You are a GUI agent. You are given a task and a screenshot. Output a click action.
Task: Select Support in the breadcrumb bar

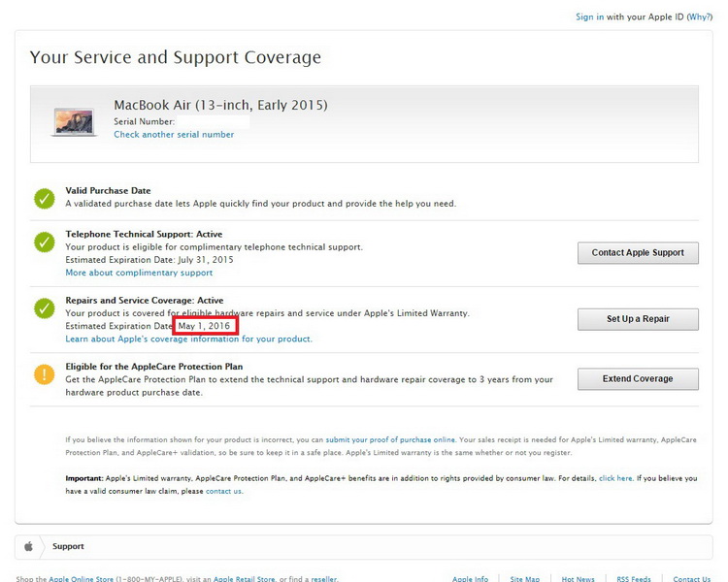click(x=68, y=546)
